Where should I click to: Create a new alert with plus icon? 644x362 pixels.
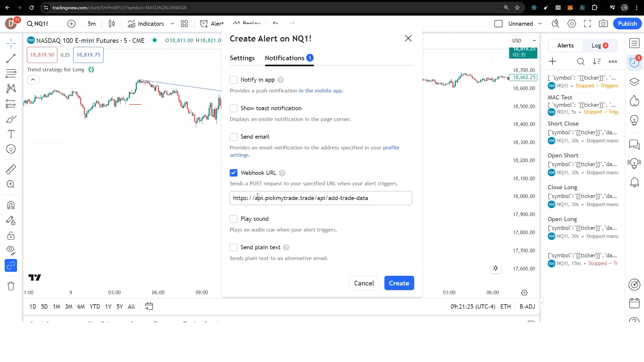point(552,62)
